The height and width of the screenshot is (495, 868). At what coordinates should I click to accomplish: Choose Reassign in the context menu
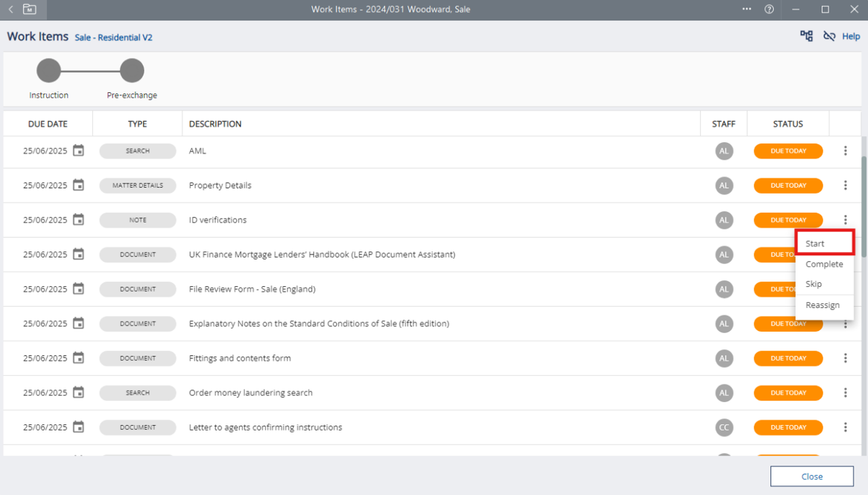click(823, 305)
